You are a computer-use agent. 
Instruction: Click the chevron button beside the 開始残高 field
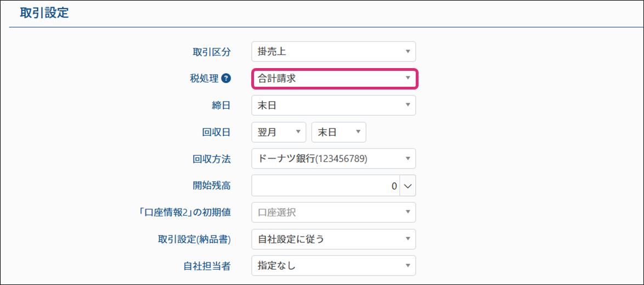point(408,186)
